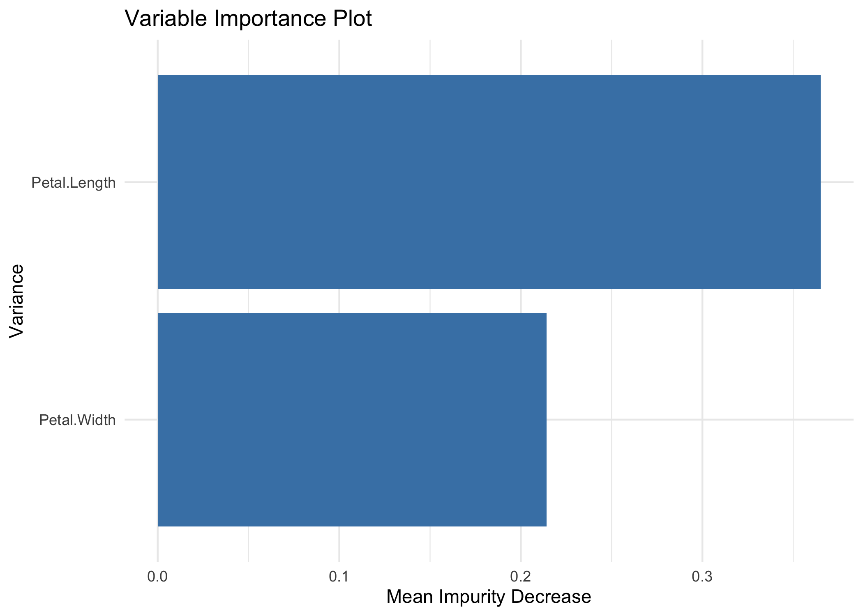Click the word Decrease in x-axis title
863x616 pixels.
pos(550,597)
